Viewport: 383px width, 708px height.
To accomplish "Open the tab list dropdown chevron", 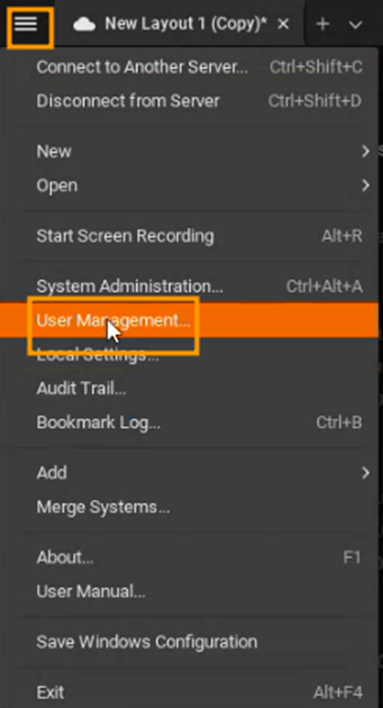I will 356,25.
